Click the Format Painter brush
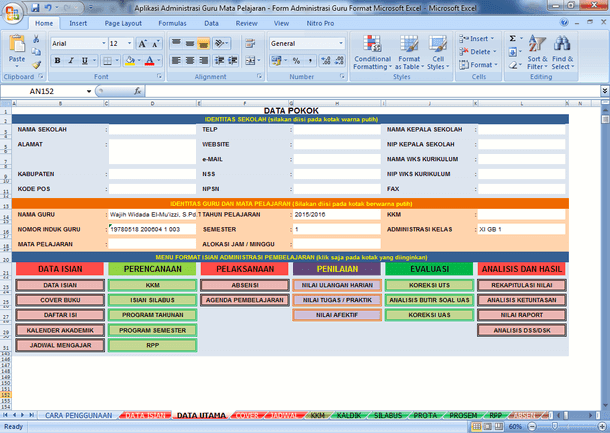This screenshot has height=433, width=610. pos(36,65)
